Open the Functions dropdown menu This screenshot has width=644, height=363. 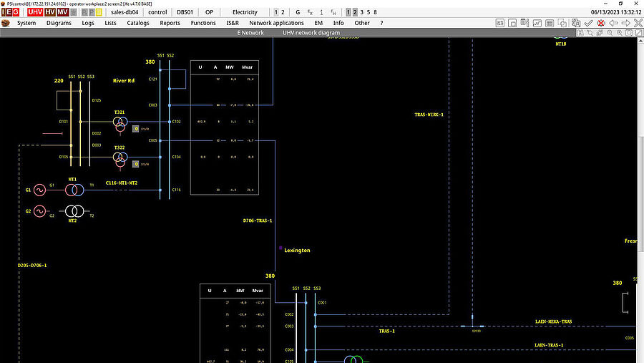click(x=203, y=23)
